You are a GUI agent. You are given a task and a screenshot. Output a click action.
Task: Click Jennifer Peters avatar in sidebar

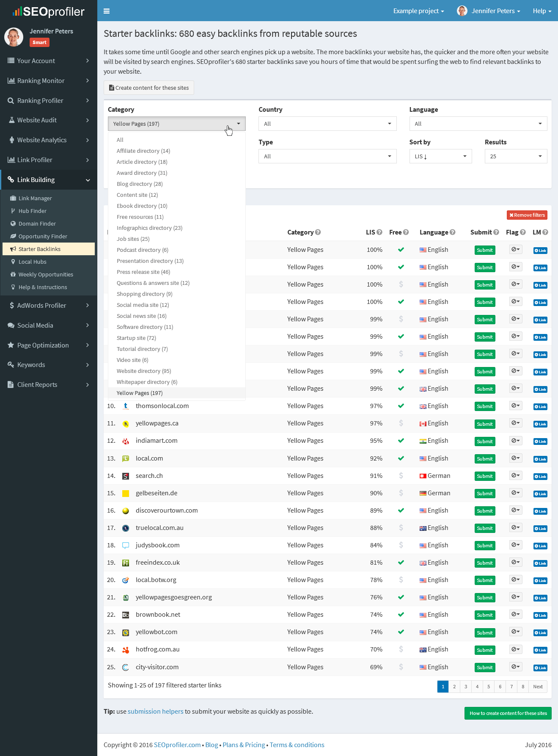pos(14,37)
